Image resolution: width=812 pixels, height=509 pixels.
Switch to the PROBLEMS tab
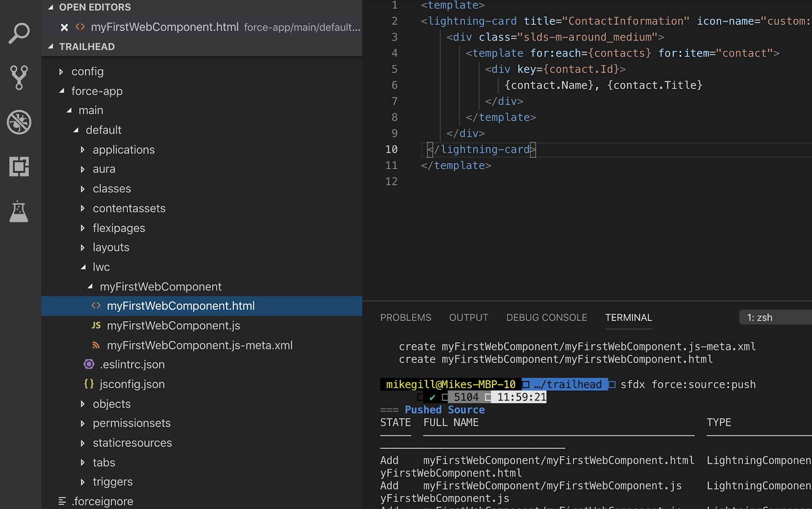405,317
